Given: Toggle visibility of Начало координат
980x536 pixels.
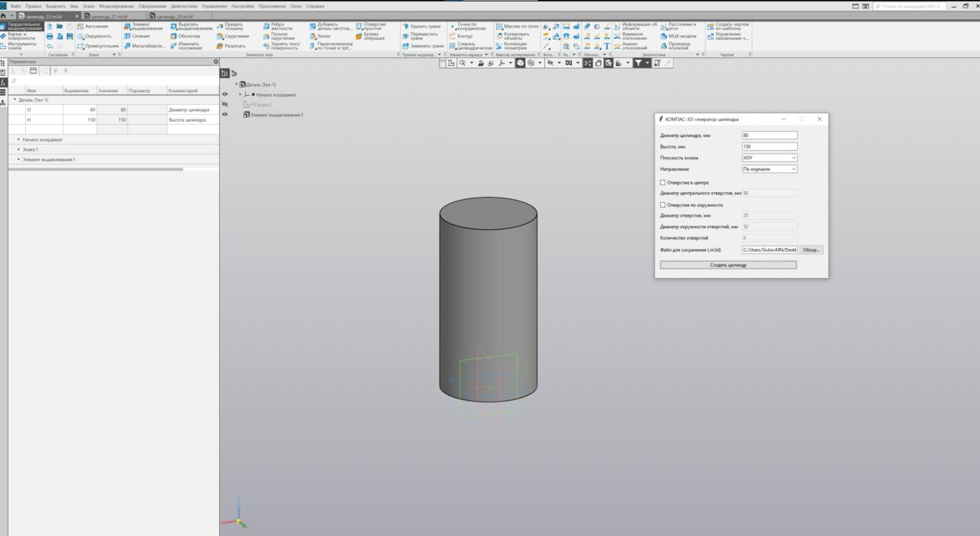Looking at the screenshot, I should (x=225, y=94).
